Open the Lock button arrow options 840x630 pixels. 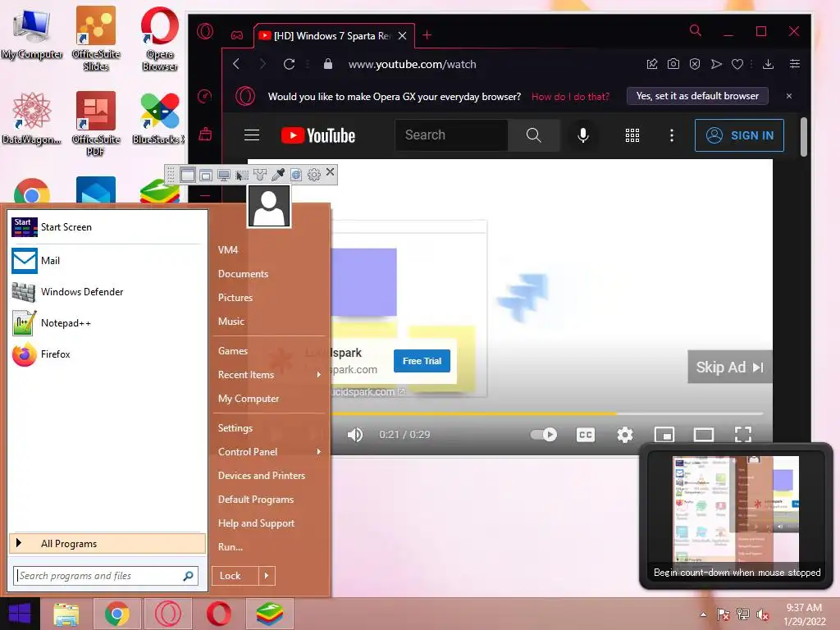[x=267, y=576]
